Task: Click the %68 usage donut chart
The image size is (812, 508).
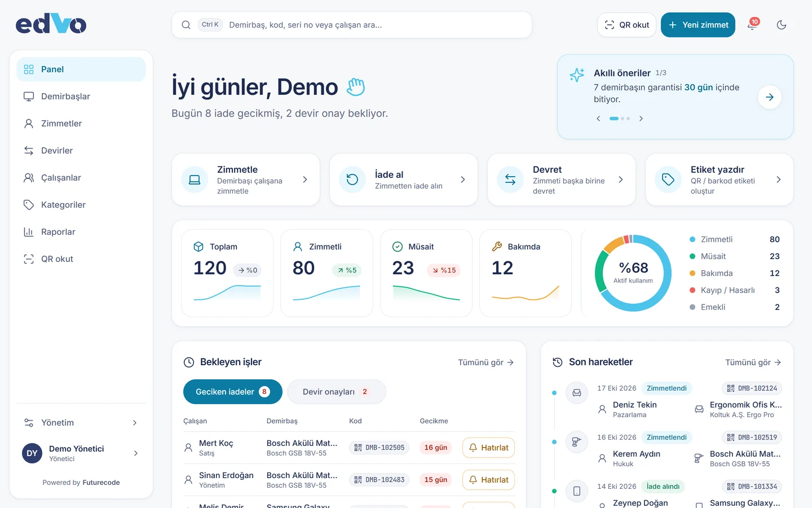Action: [633, 273]
